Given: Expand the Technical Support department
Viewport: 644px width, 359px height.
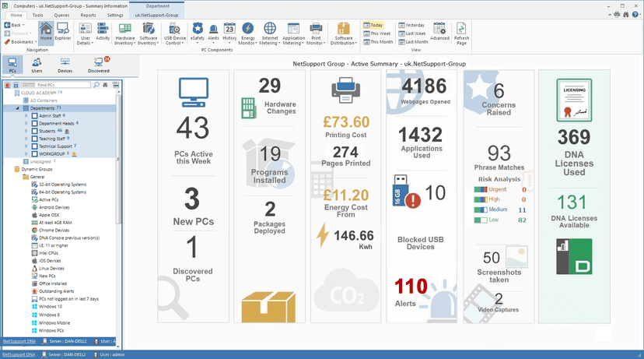Looking at the screenshot, I should (x=26, y=146).
